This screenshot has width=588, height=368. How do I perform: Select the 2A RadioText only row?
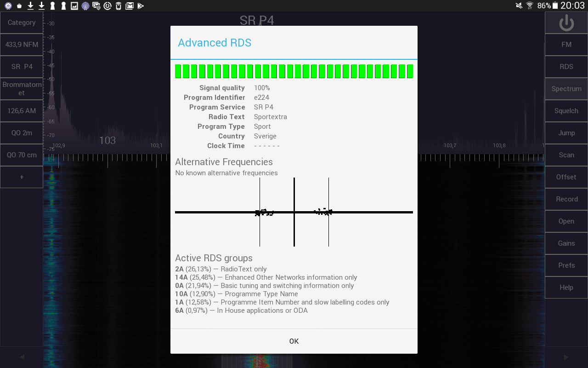pyautogui.click(x=221, y=269)
